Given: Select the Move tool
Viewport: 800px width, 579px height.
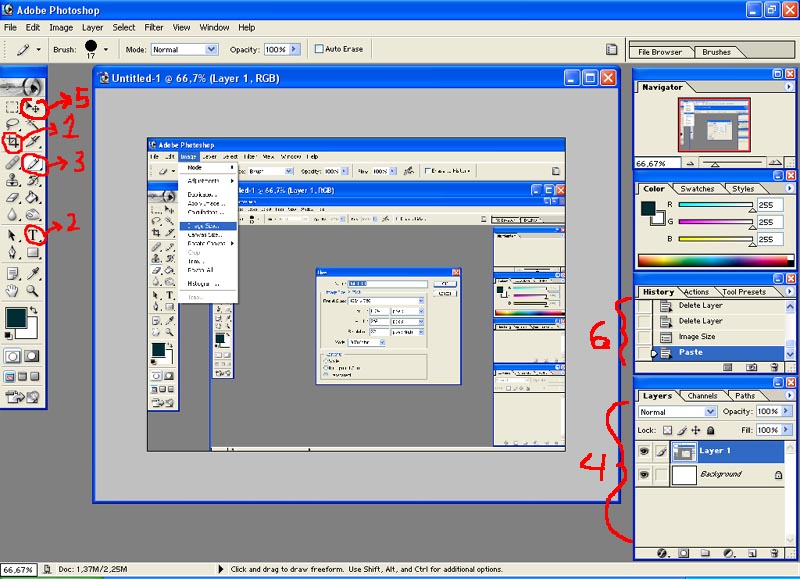Looking at the screenshot, I should [34, 106].
